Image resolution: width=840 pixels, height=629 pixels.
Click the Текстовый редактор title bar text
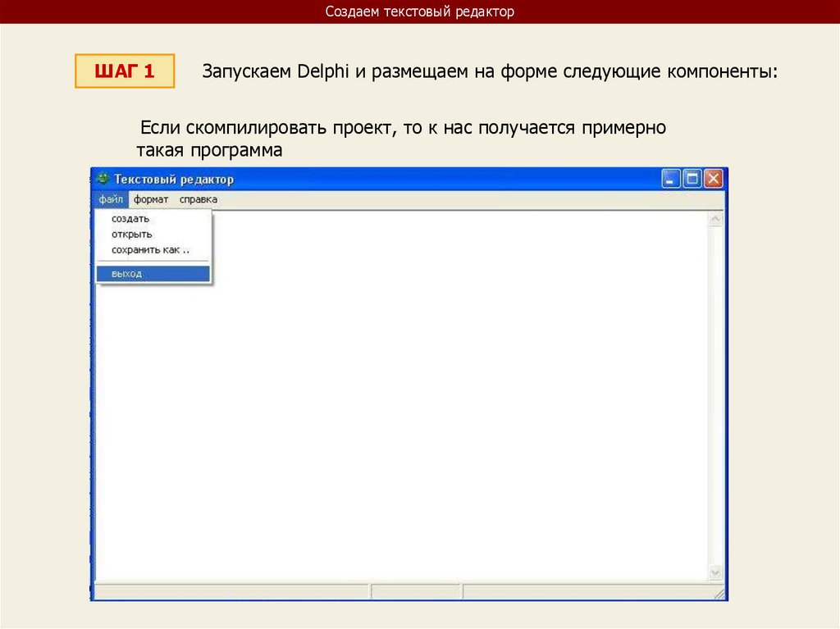point(174,179)
